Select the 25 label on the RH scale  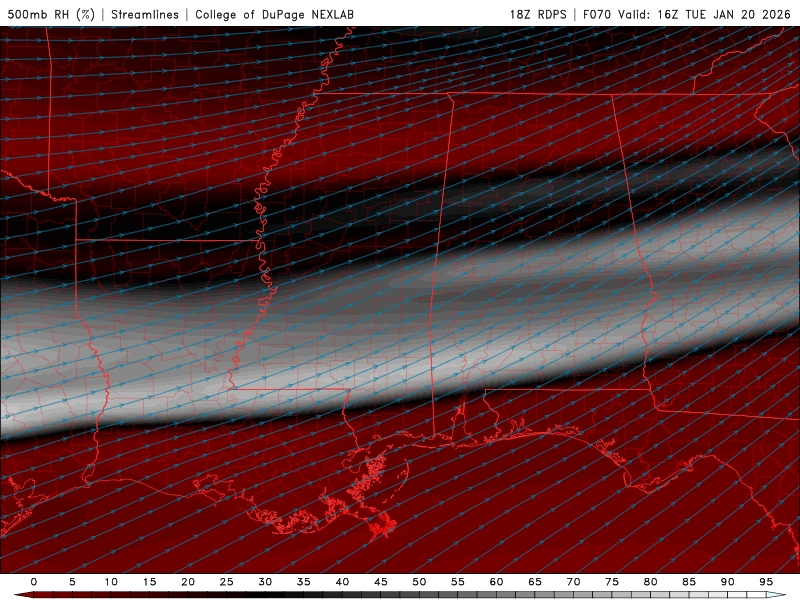pos(227,582)
